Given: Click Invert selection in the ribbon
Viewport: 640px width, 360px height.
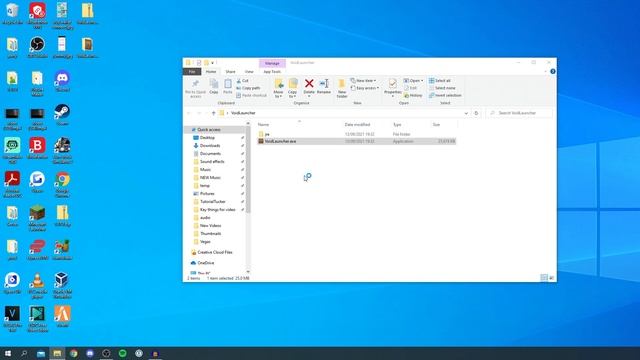Looking at the screenshot, I should [445, 95].
